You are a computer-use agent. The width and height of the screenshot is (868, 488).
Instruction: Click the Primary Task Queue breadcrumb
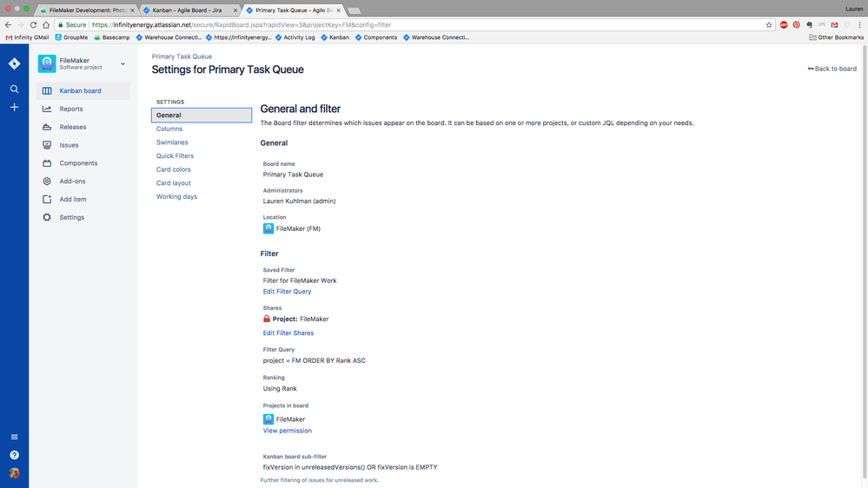182,56
